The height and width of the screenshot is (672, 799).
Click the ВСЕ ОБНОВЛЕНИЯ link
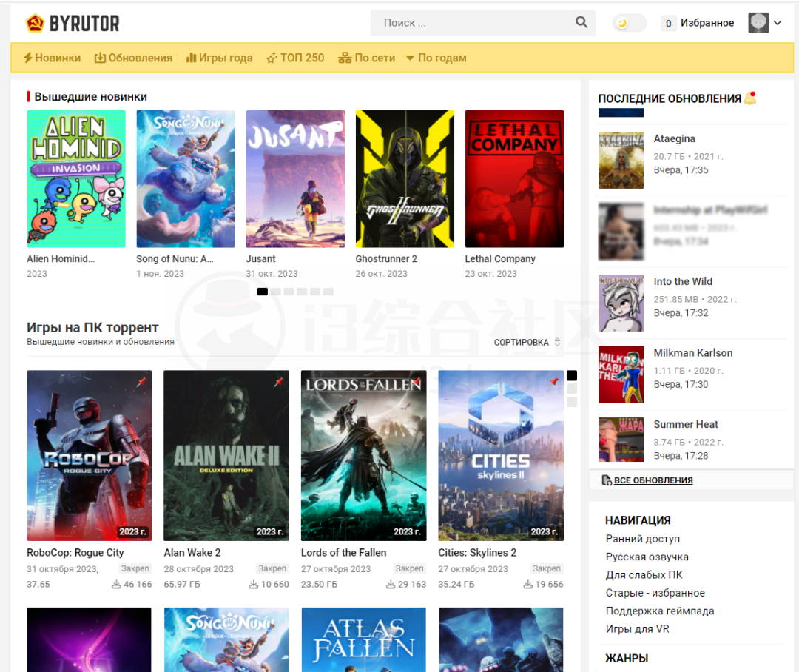[x=653, y=480]
